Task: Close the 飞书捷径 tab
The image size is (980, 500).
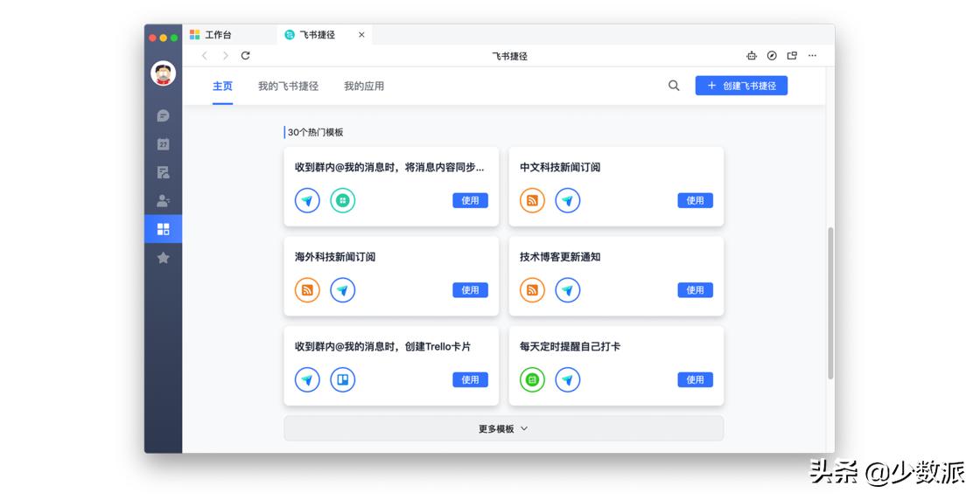Action: [361, 35]
